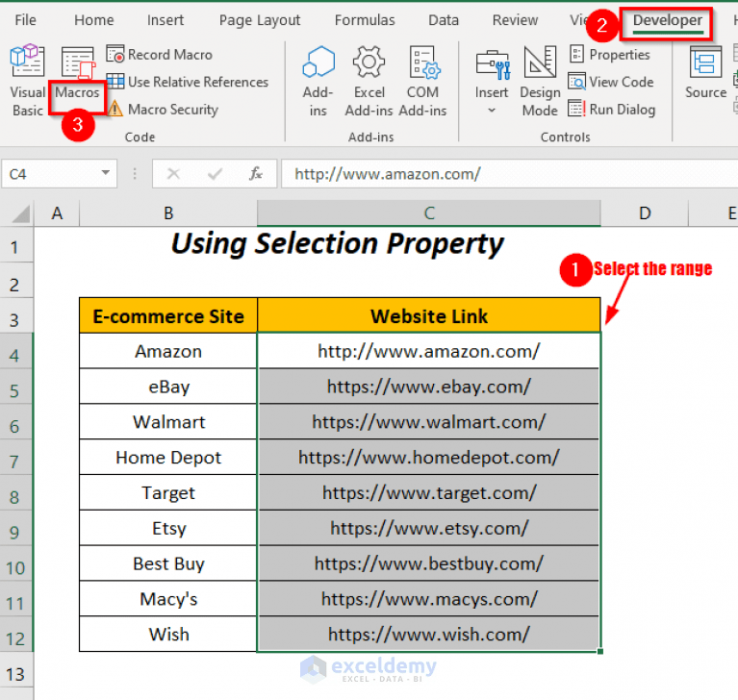Click the https://www.ebay.com/ cell
Screen dimensions: 738x700
point(429,387)
